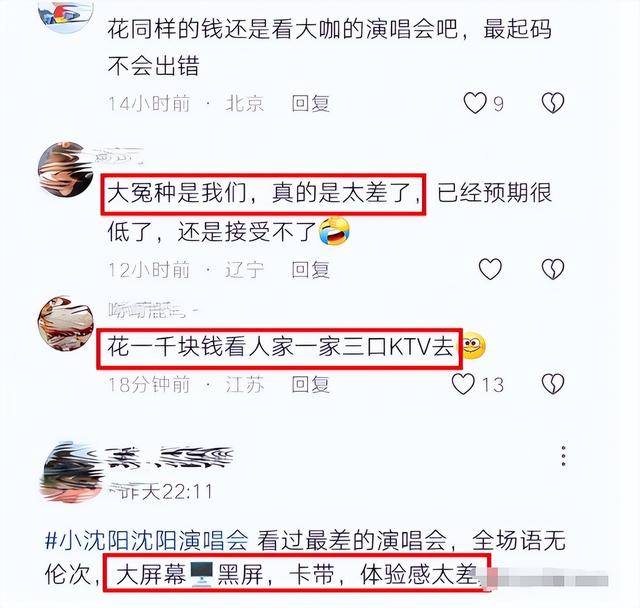This screenshot has width=640, height=608.
Task: Like the Jiangsu KTV comment with 13 likes
Action: 463,384
